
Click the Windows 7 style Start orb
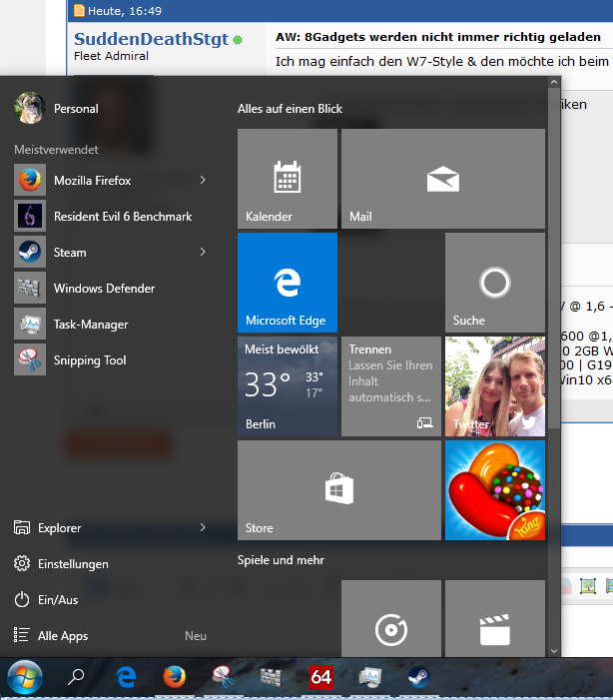click(25, 678)
